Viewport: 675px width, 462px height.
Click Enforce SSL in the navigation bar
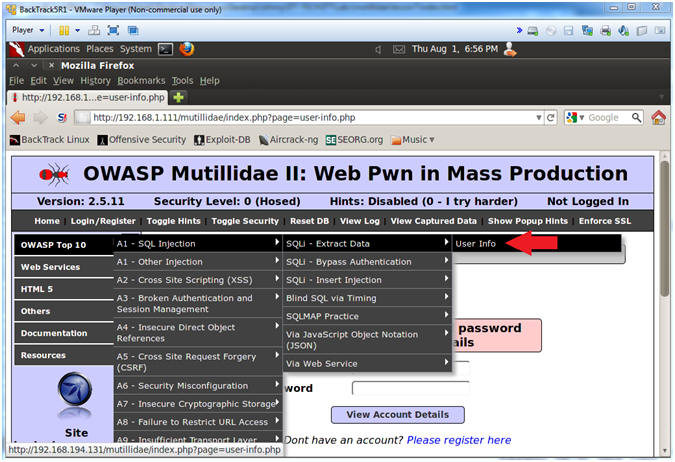(x=604, y=221)
